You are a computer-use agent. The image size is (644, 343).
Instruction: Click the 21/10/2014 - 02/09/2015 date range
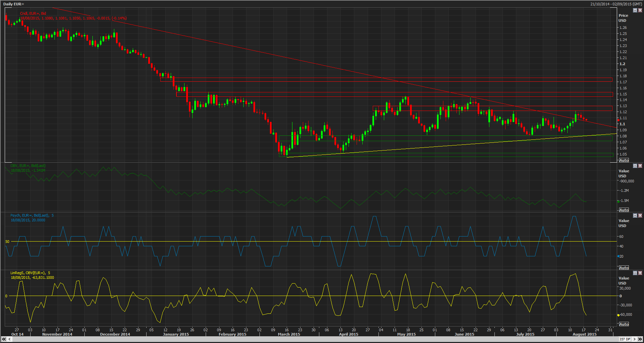(616, 4)
